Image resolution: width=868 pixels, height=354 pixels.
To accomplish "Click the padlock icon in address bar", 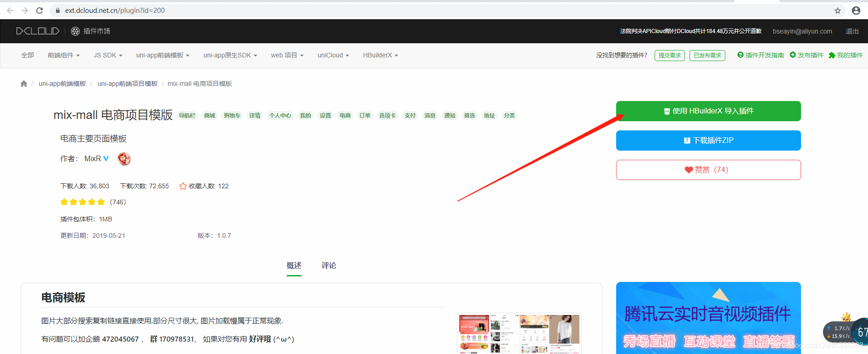I will coord(58,11).
